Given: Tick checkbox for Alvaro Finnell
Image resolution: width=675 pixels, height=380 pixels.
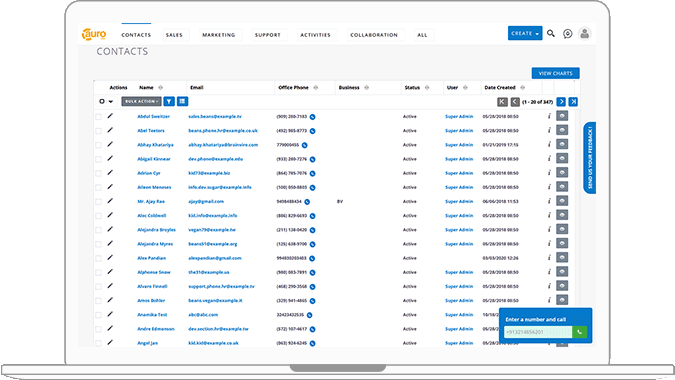Looking at the screenshot, I should (x=99, y=287).
